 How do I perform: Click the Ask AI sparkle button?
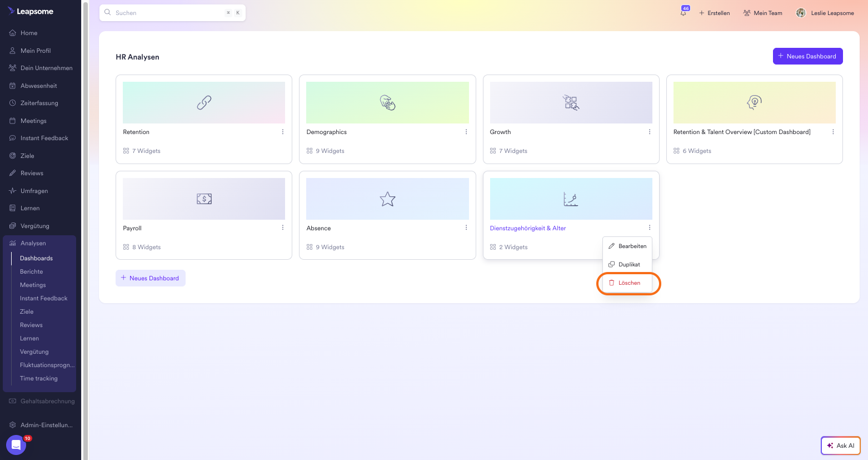[840, 446]
